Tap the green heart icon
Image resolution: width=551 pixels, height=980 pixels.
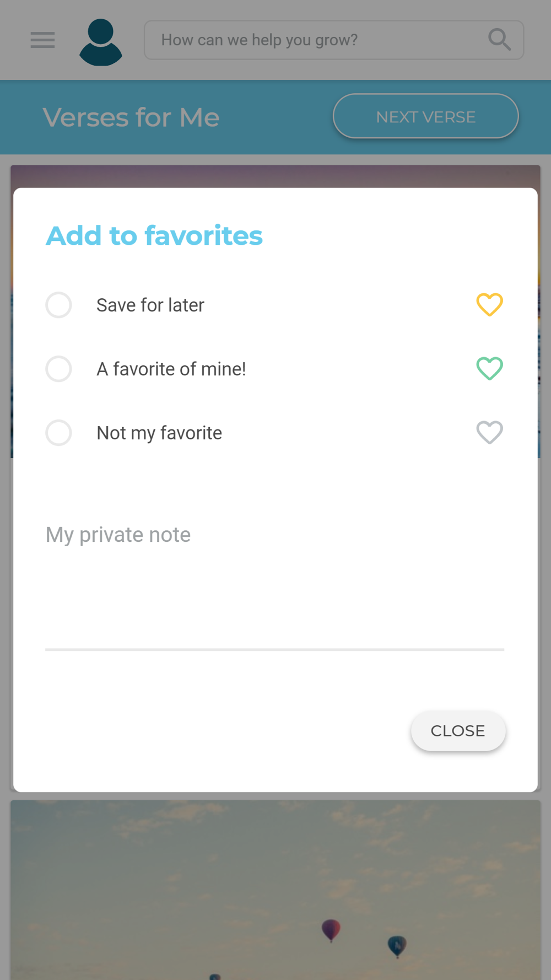coord(489,369)
